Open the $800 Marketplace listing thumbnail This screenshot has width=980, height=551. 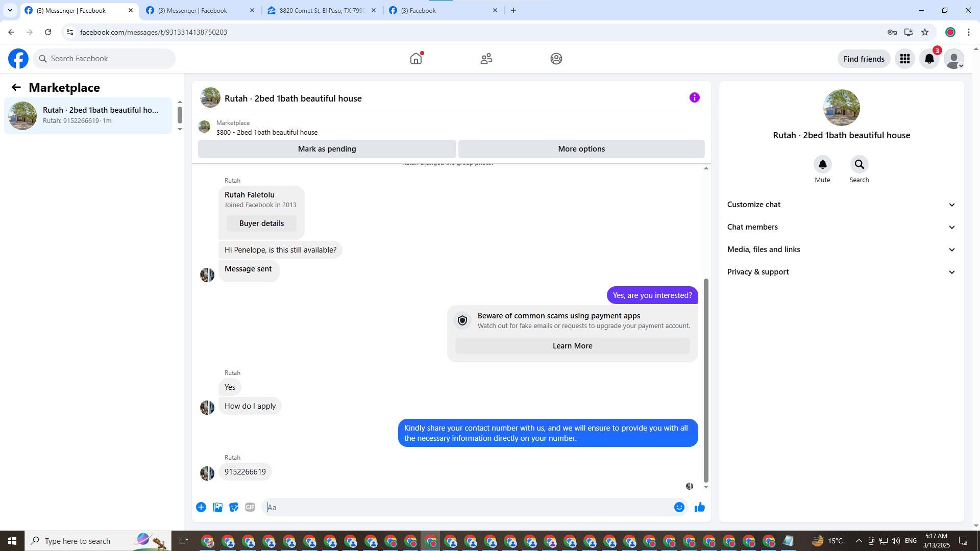click(x=204, y=127)
